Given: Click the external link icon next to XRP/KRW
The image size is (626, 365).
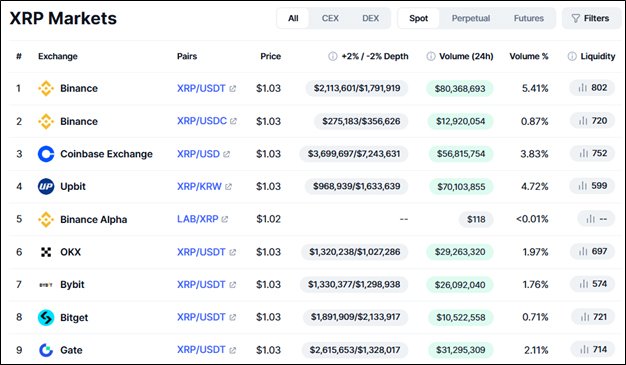Looking at the screenshot, I should 228,186.
